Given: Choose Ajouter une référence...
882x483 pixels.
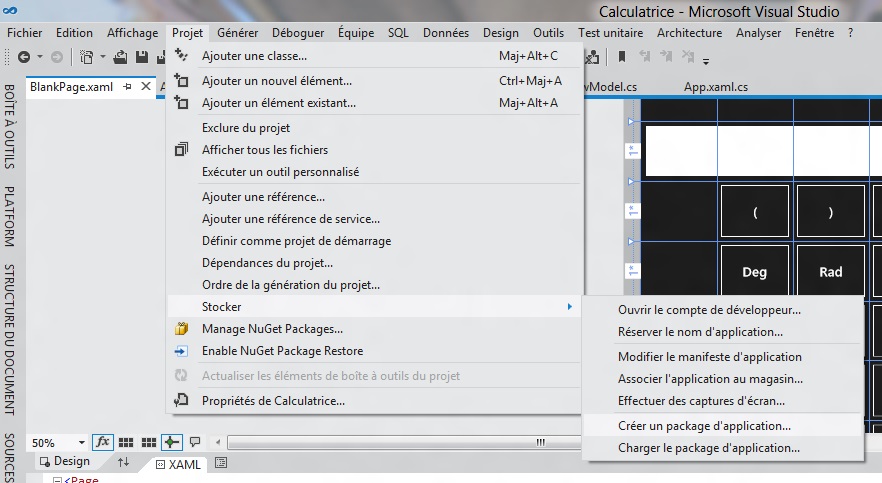Looking at the screenshot, I should pos(375,197).
